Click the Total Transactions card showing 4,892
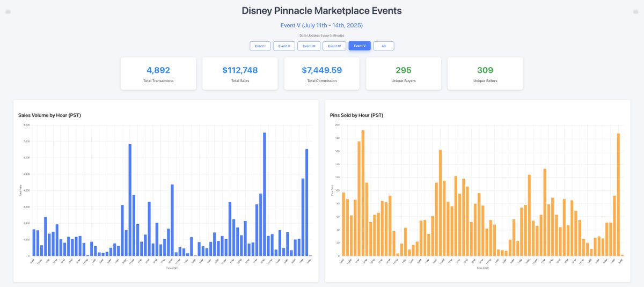This screenshot has height=287, width=644. pyautogui.click(x=158, y=73)
